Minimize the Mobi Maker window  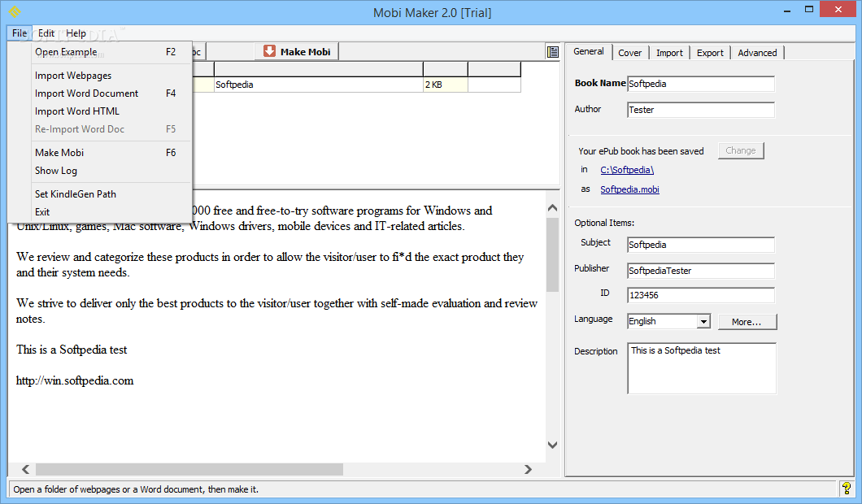787,10
